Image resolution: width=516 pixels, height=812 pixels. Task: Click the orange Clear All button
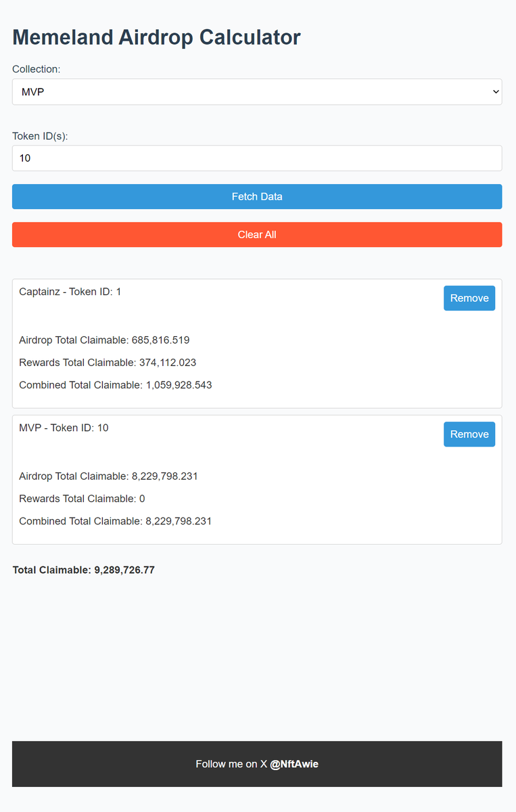(x=257, y=235)
